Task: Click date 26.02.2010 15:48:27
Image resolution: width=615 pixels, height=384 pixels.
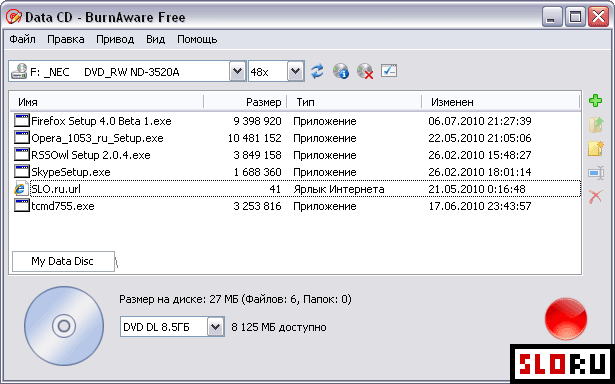Action: 480,155
